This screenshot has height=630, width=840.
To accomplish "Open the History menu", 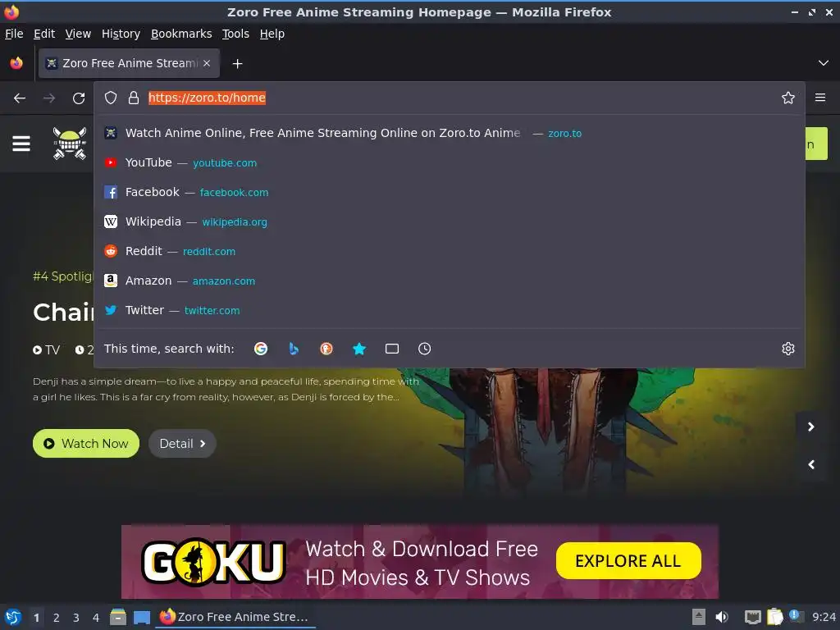I will (x=121, y=34).
